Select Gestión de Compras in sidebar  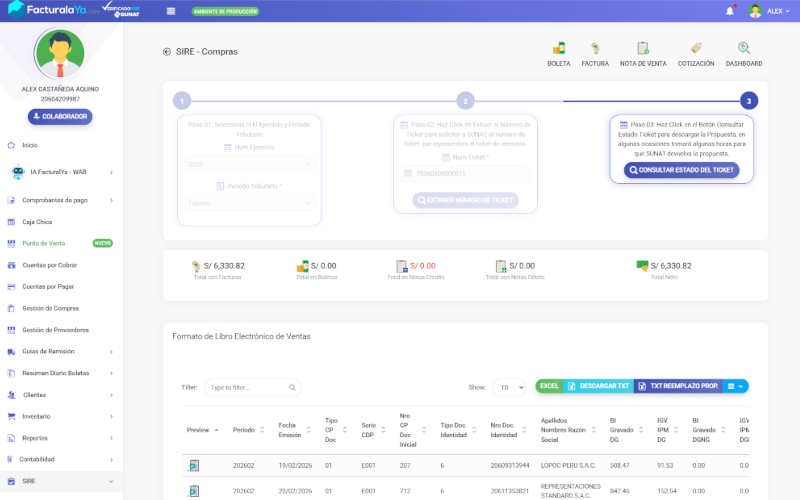[x=50, y=308]
